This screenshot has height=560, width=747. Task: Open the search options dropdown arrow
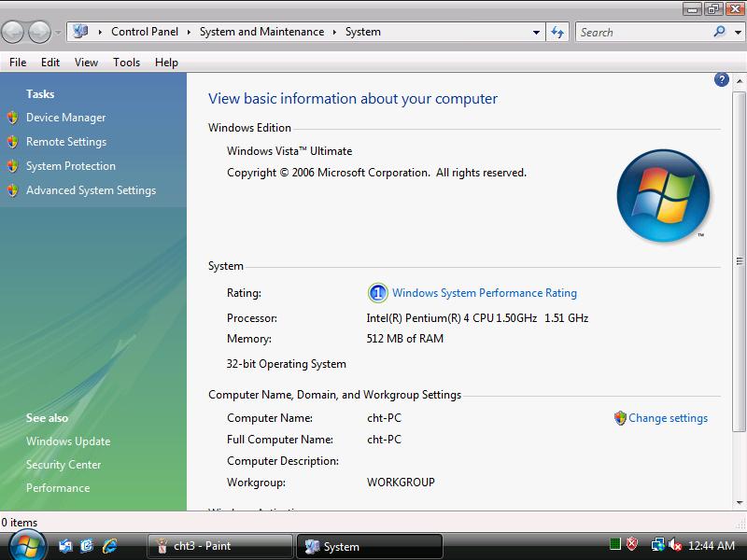pyautogui.click(x=735, y=32)
